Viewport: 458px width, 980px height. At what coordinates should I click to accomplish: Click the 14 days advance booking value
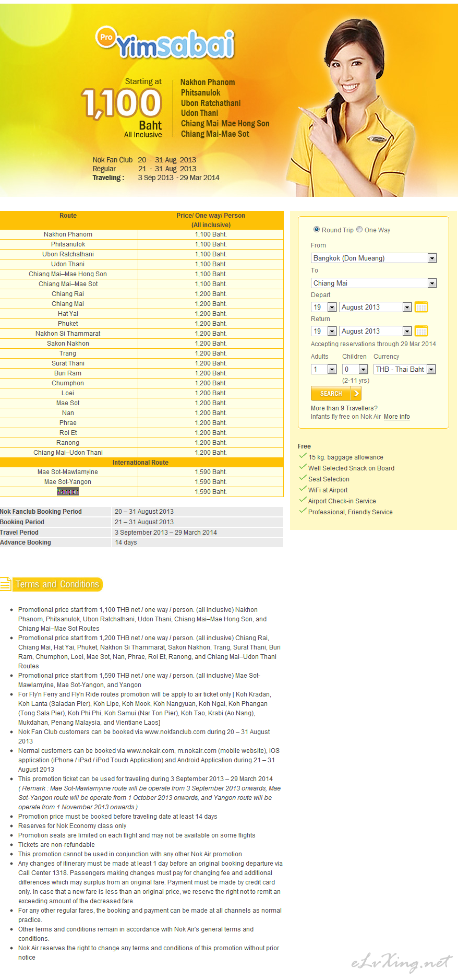126,542
